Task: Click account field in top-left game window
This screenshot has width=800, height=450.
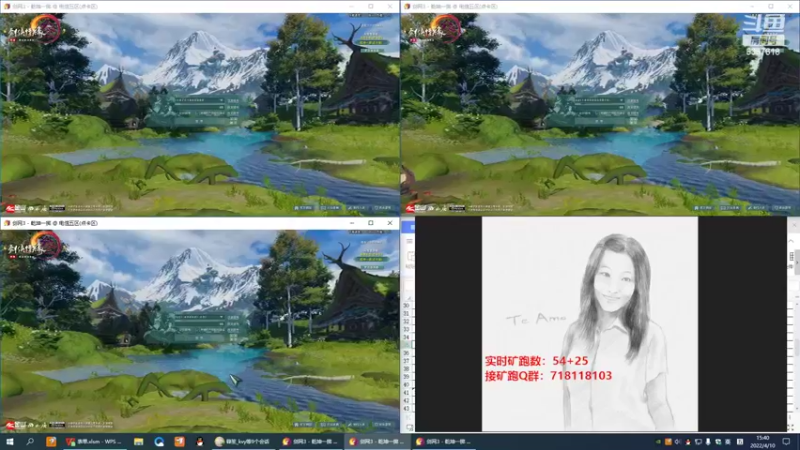Action: (199, 101)
